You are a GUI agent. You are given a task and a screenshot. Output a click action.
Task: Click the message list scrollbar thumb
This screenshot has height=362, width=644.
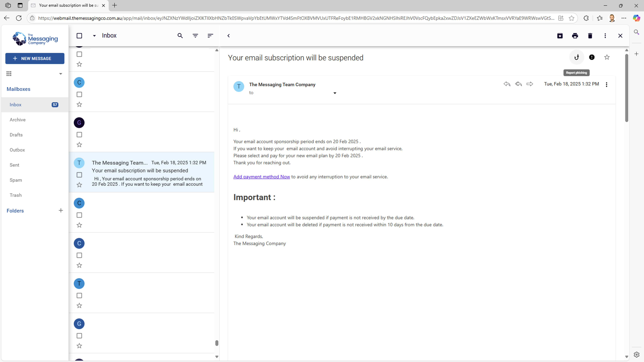click(x=217, y=343)
